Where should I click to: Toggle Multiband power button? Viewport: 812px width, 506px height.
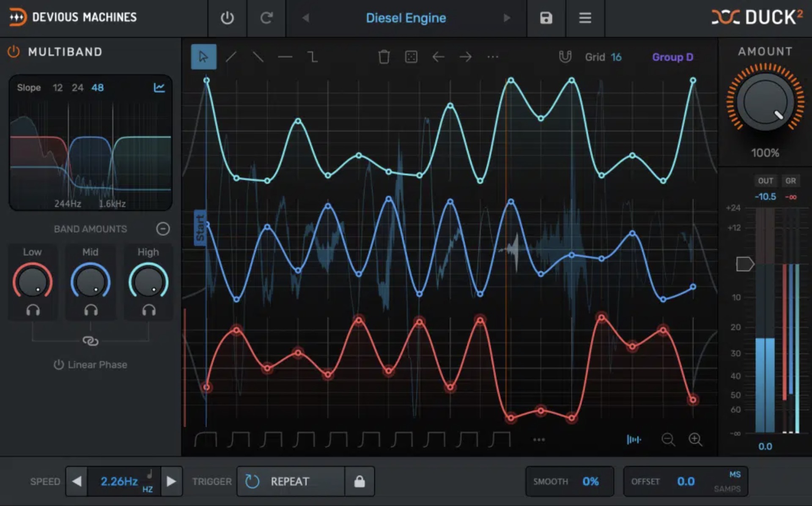coord(14,52)
